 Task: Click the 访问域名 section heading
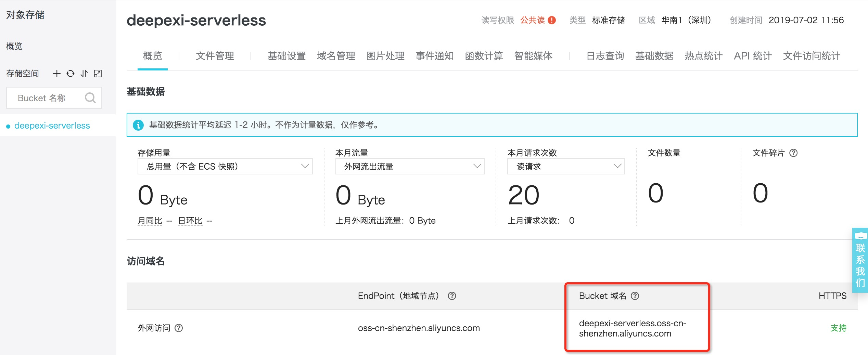[x=146, y=261]
